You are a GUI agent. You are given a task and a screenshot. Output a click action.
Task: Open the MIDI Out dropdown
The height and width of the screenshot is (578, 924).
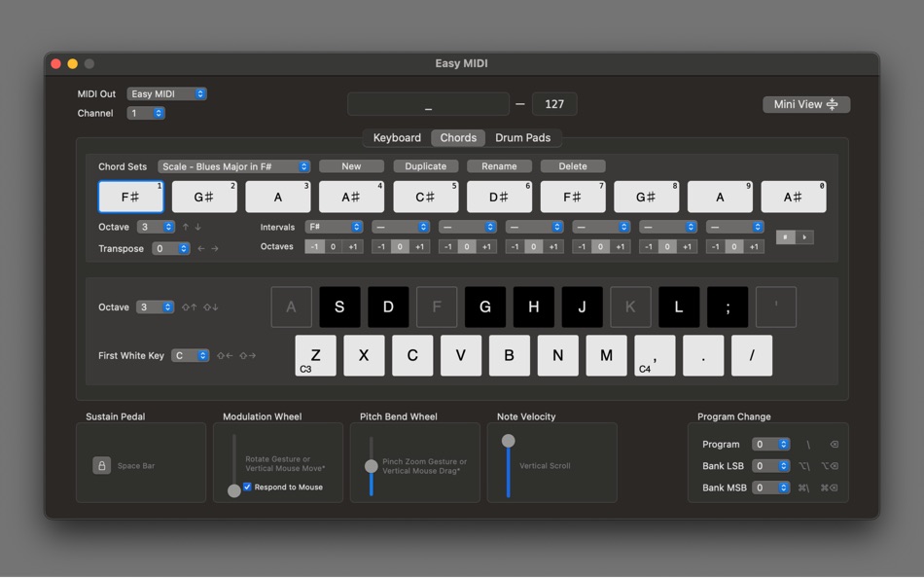tap(166, 93)
